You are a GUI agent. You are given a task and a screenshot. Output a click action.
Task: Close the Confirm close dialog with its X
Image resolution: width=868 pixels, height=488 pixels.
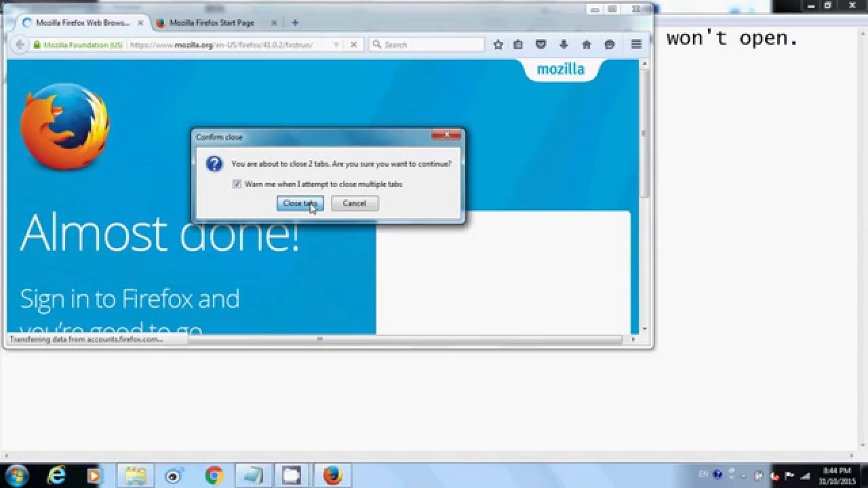coord(447,136)
